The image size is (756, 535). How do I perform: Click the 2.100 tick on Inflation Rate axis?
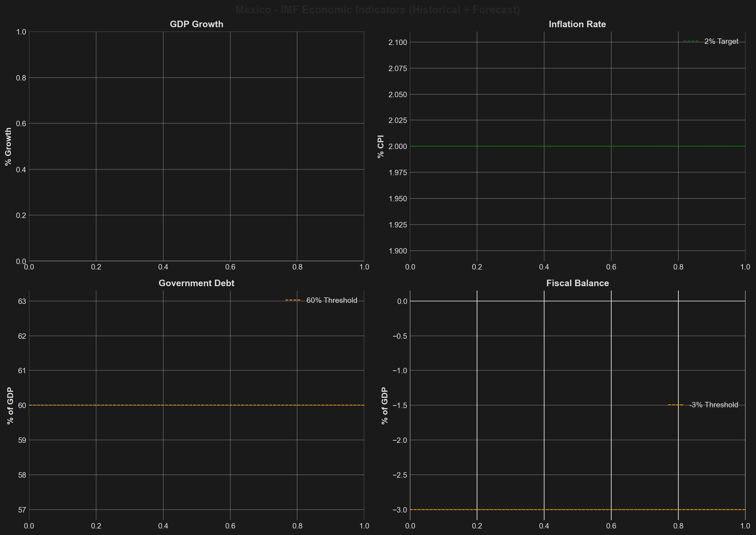click(398, 43)
